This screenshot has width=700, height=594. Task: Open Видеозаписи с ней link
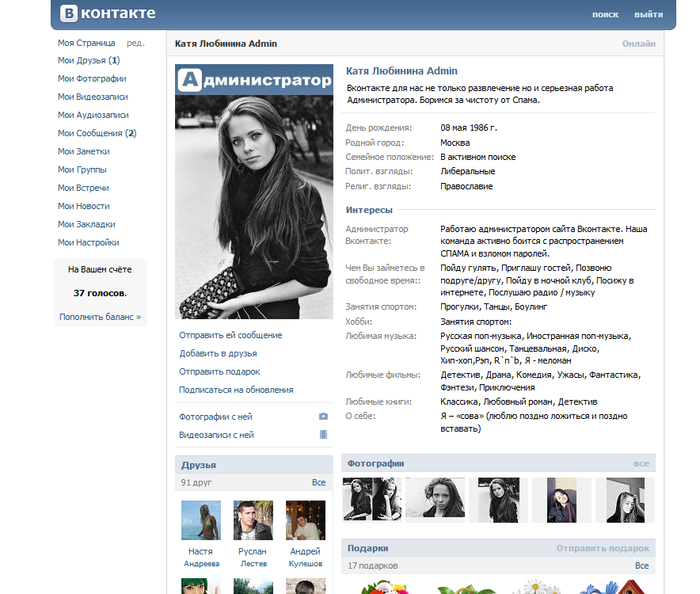point(216,435)
